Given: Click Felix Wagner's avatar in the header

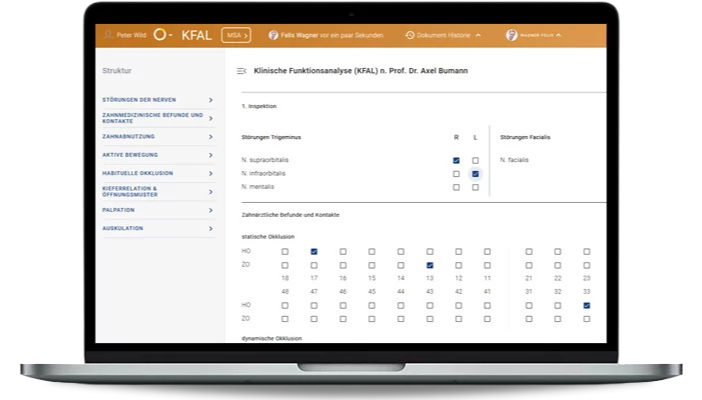Looking at the screenshot, I should tap(274, 35).
